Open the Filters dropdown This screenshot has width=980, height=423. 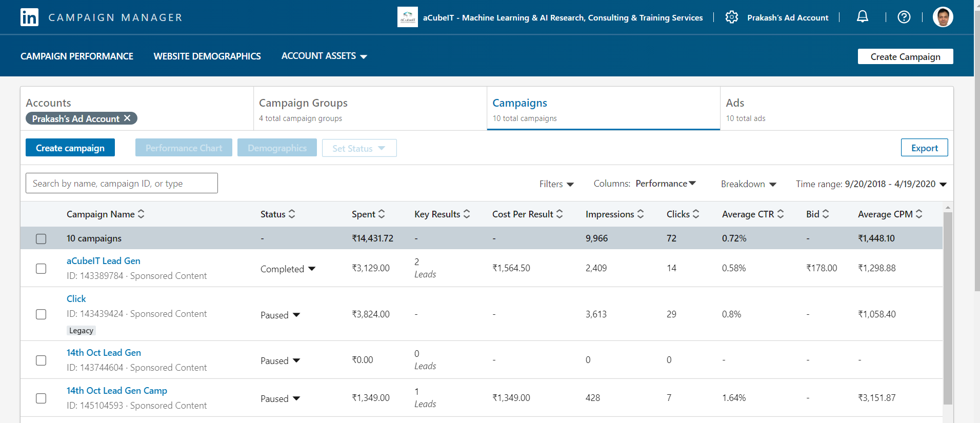[556, 184]
